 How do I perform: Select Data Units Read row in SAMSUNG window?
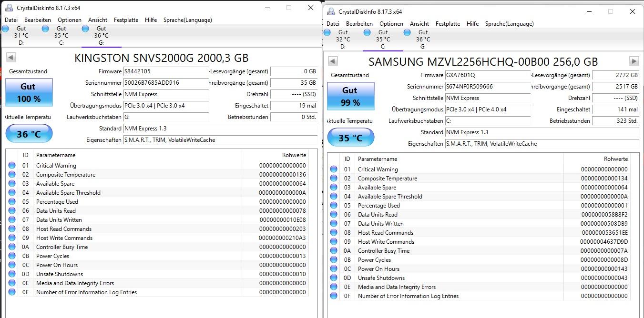click(479, 215)
